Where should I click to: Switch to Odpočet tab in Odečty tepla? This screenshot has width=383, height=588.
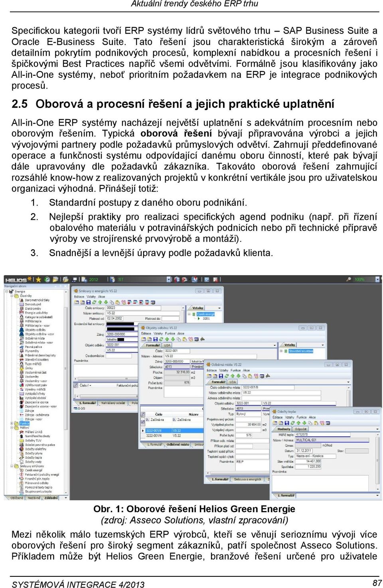(301, 429)
